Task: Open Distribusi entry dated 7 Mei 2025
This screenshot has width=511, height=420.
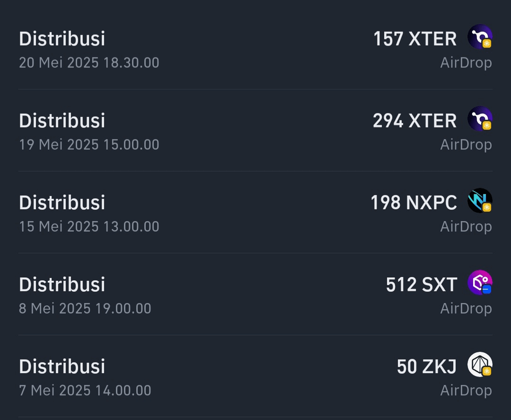Action: (x=255, y=375)
